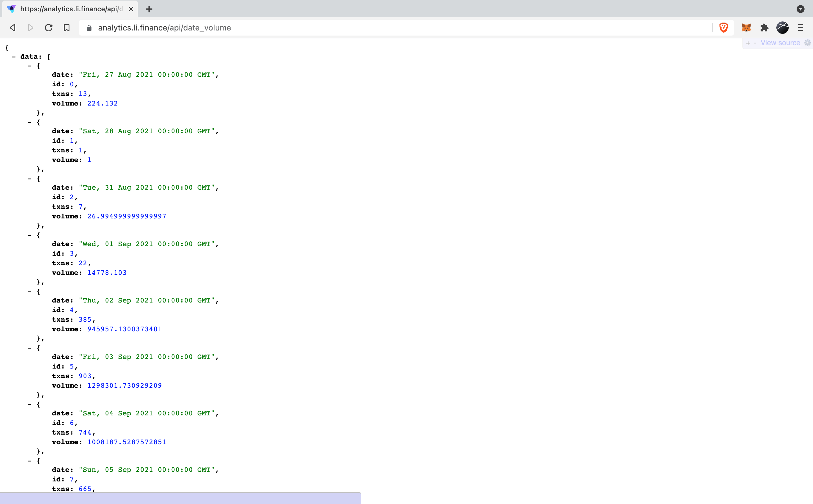
Task: Click the browser forward arrow
Action: [30, 28]
